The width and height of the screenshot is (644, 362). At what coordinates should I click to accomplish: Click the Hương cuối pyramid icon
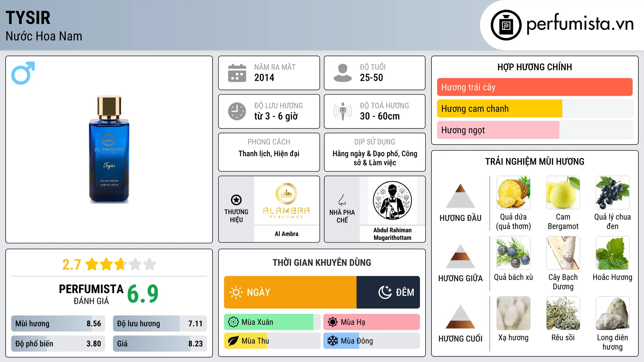(460, 316)
